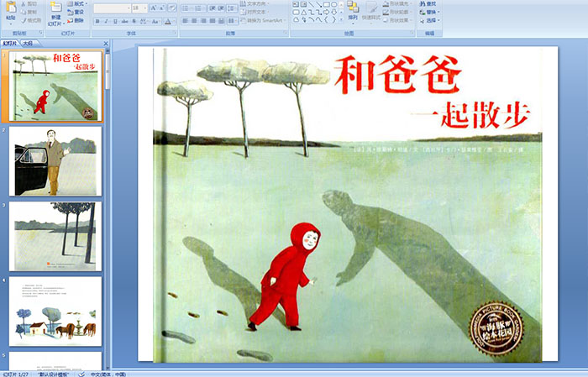
Task: Select slide 3 thumbnail with dark trees
Action: pos(55,237)
